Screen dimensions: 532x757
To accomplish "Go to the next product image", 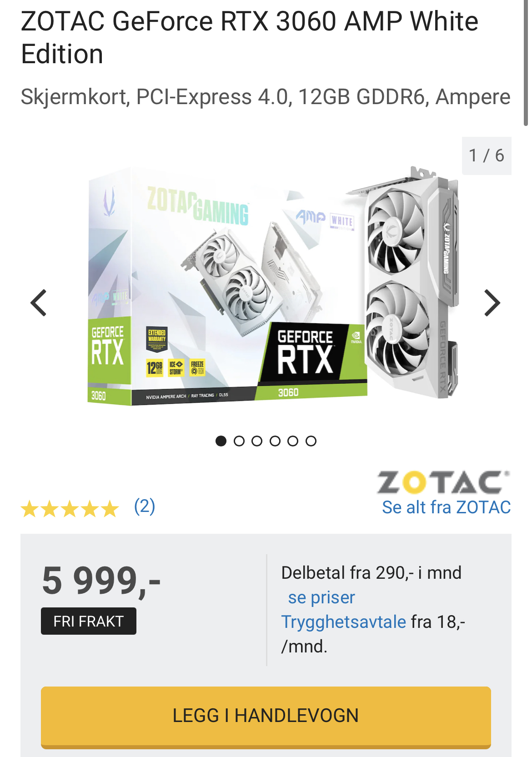I will (492, 303).
